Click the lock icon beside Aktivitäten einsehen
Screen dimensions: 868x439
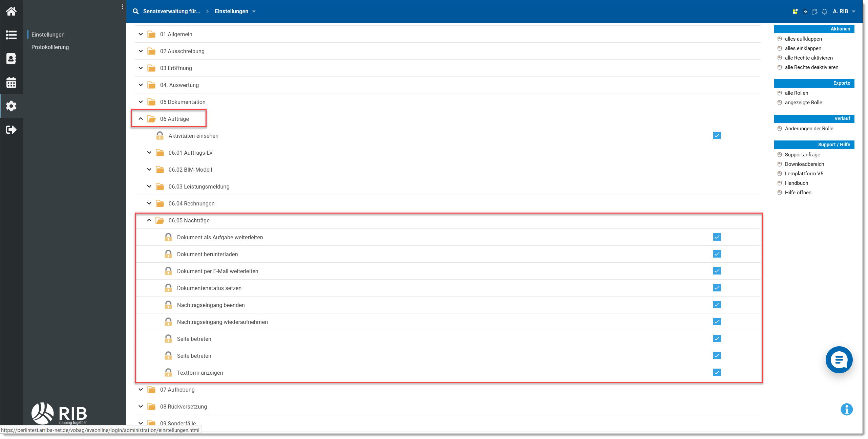(x=160, y=136)
